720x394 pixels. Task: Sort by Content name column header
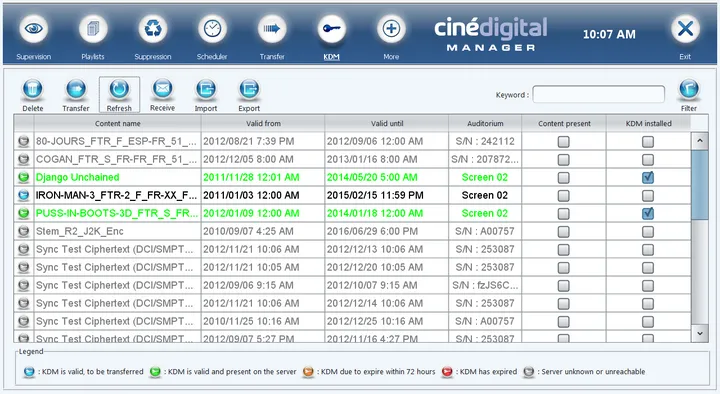pos(118,123)
